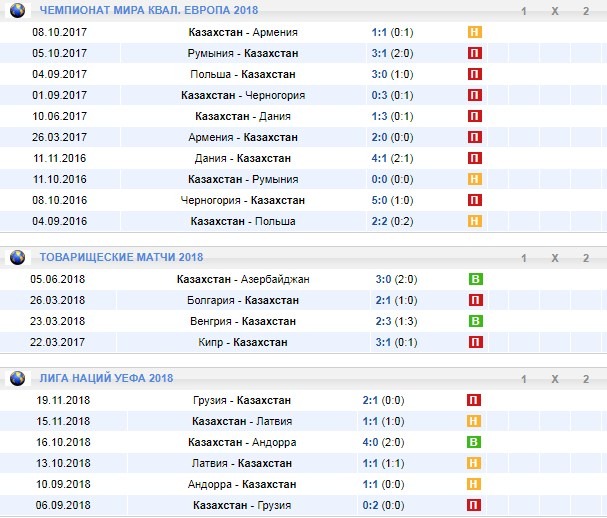607x518 pixels.
Task: Click date 22.03.2017
Action: point(57,342)
